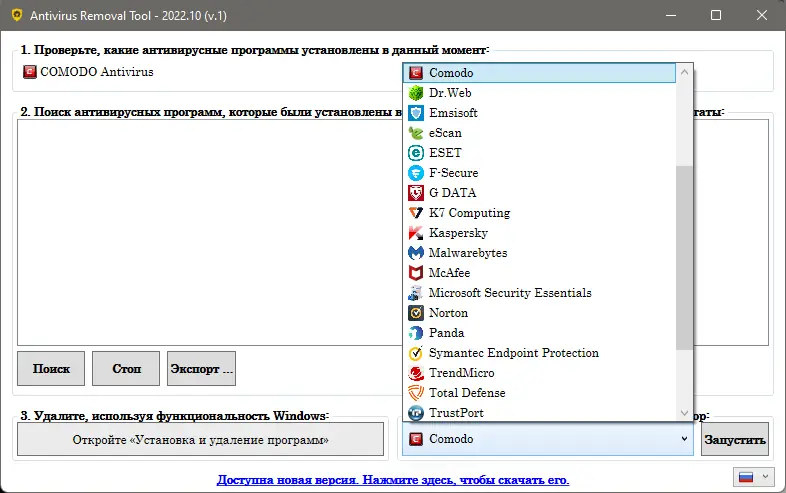Open the new version download link
Viewport: 786px width, 493px height.
(x=393, y=480)
